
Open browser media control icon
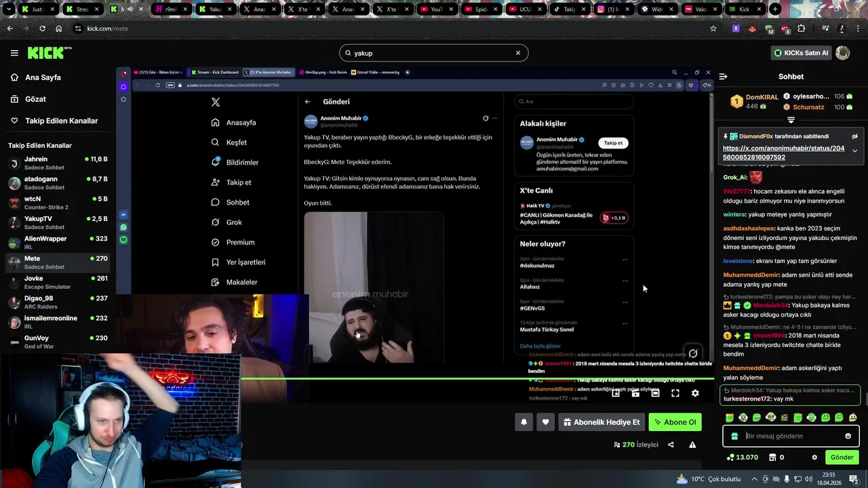(825, 28)
